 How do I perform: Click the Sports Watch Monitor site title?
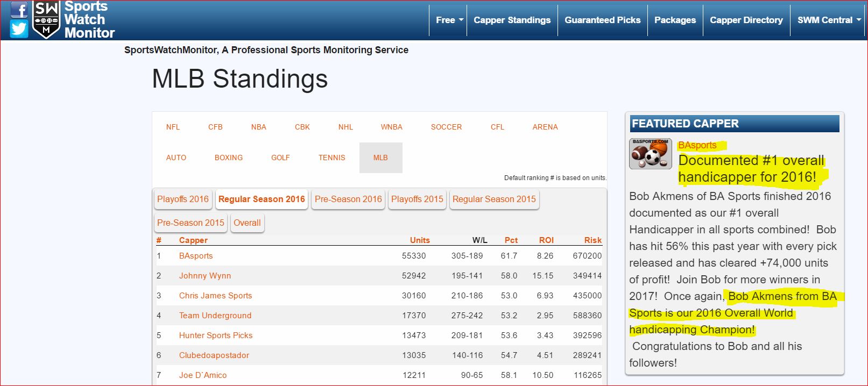89,19
